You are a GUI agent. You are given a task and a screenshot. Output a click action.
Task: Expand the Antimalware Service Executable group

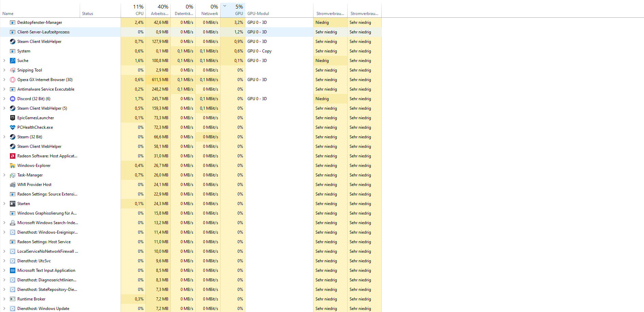tap(4, 89)
